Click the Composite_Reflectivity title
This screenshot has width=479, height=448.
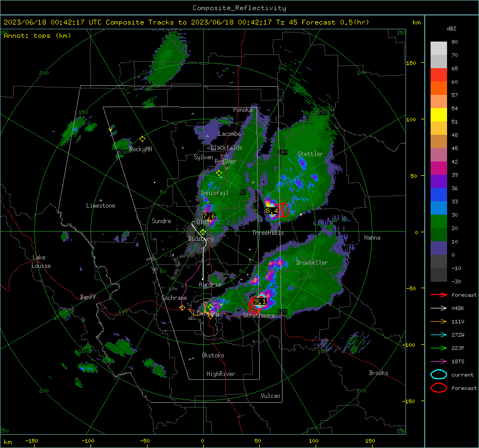pyautogui.click(x=240, y=8)
